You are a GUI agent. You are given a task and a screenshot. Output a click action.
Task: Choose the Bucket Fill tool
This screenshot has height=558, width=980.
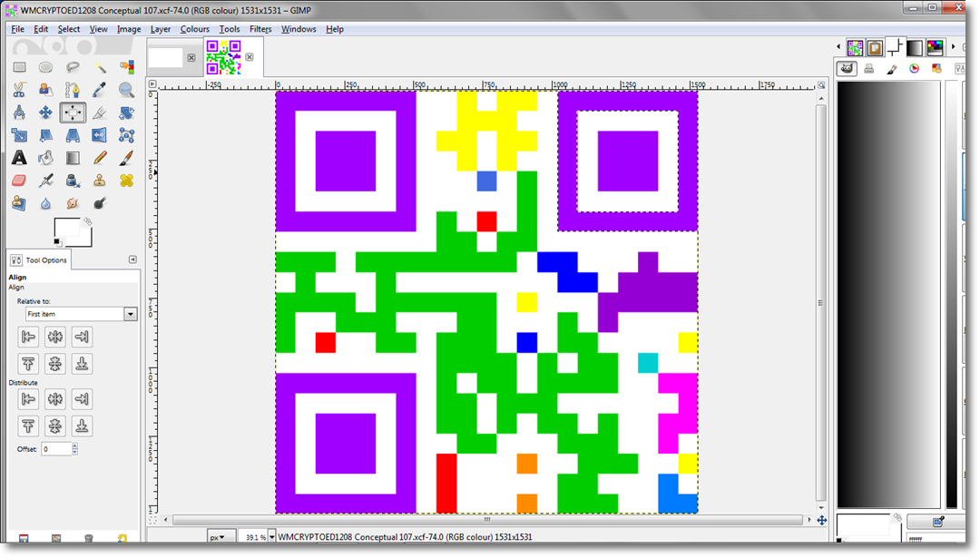click(x=45, y=158)
